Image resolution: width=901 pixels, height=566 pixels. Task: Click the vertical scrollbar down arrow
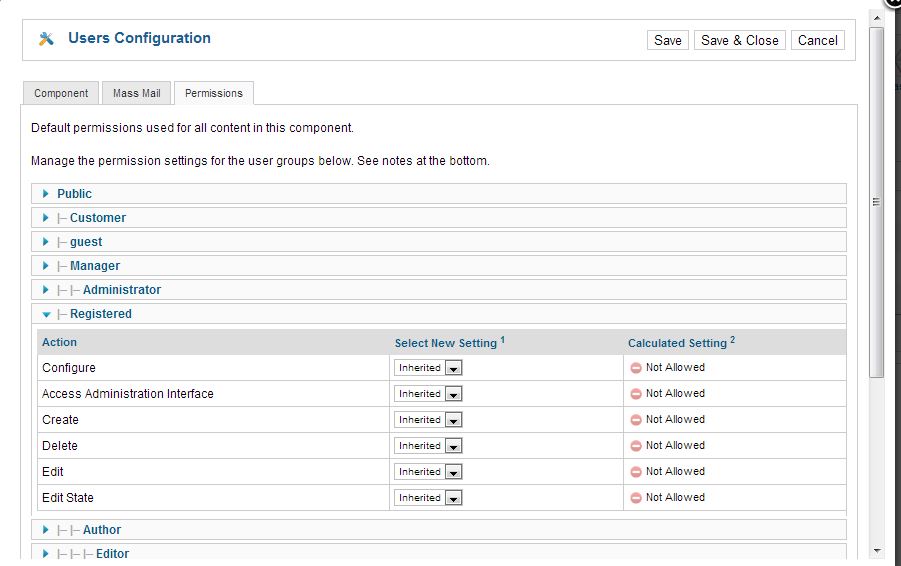click(x=876, y=551)
